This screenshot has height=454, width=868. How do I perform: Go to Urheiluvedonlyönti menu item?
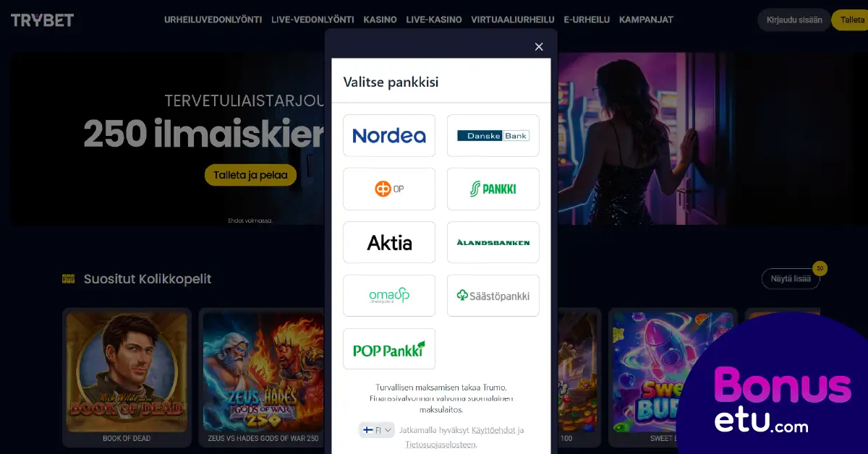pyautogui.click(x=213, y=20)
